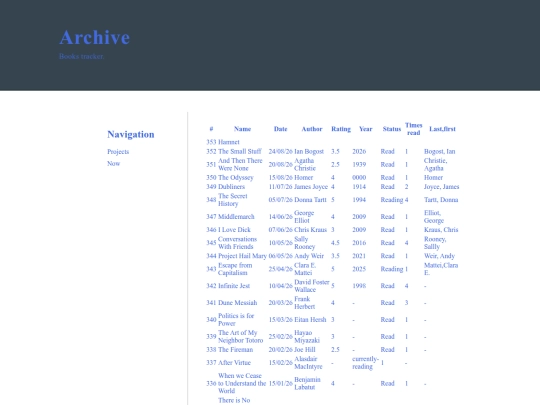540x405 pixels.
Task: Select When we Cease to Understand the World
Action: [x=242, y=383]
